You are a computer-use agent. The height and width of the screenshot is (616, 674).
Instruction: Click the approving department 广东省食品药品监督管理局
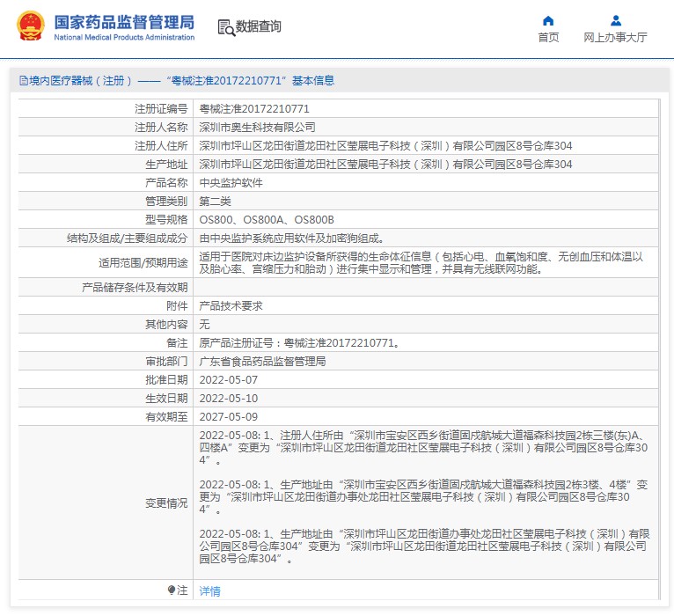pos(262,362)
